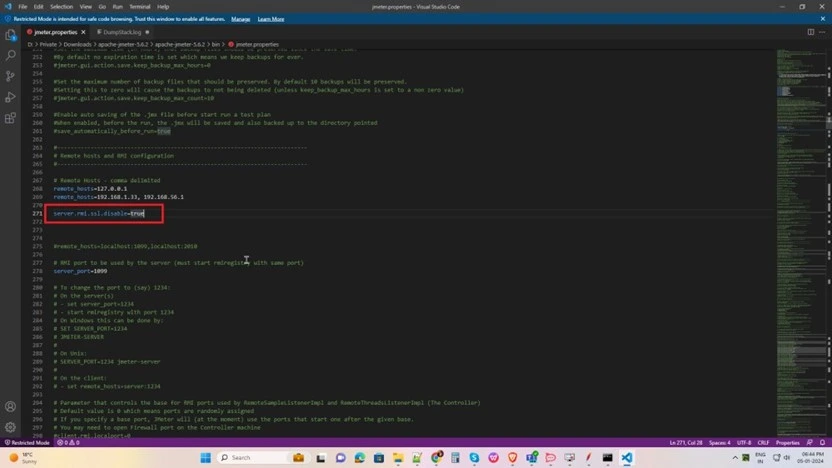The width and height of the screenshot is (832, 468).
Task: Expand the Private breadcrumb segment
Action: coord(48,45)
